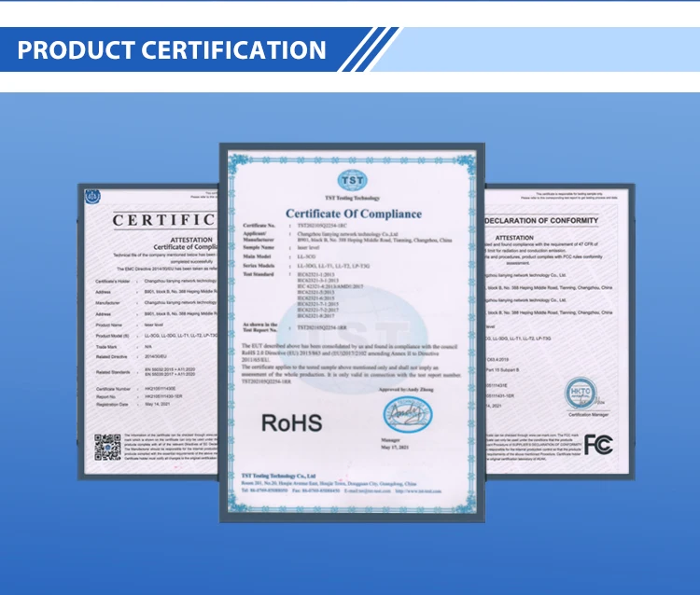Click the round emblem atop left certificate
Image resolution: width=700 pixels, height=595 pixels.
point(92,196)
